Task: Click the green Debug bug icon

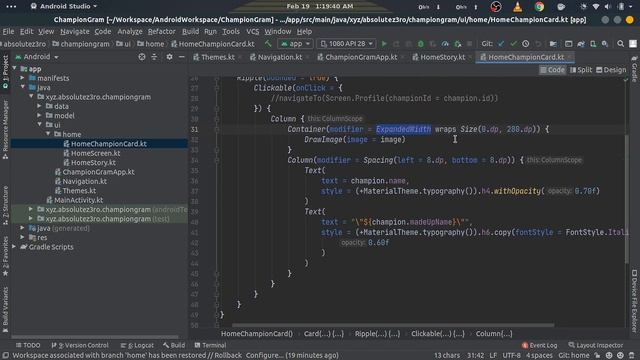Action: tap(420, 44)
